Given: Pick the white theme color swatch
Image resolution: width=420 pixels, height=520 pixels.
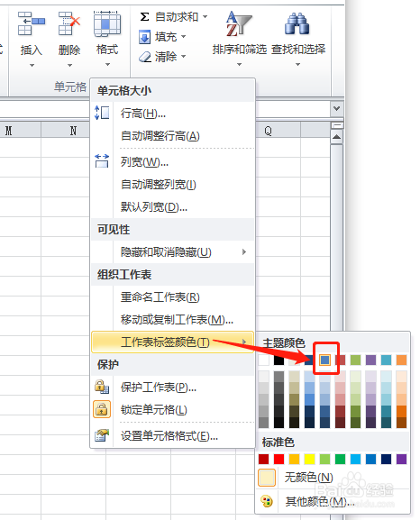Looking at the screenshot, I should [263, 360].
